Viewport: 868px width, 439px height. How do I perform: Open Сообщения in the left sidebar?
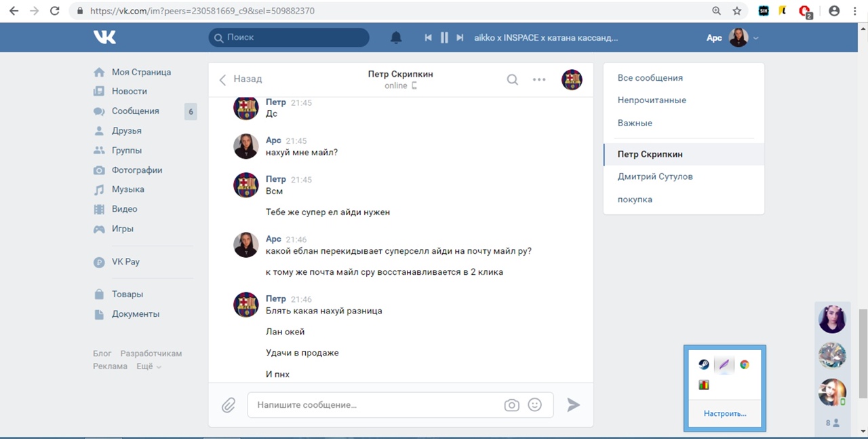tap(135, 111)
